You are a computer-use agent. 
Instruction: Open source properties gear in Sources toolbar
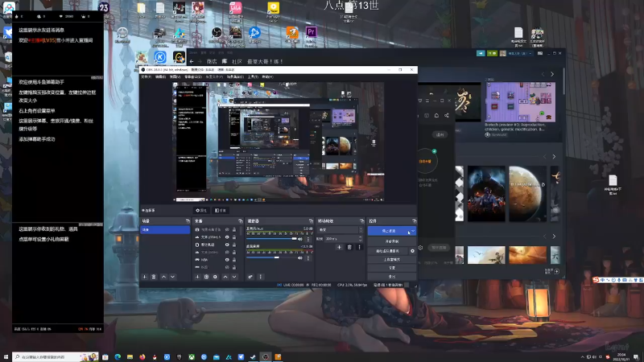click(215, 277)
